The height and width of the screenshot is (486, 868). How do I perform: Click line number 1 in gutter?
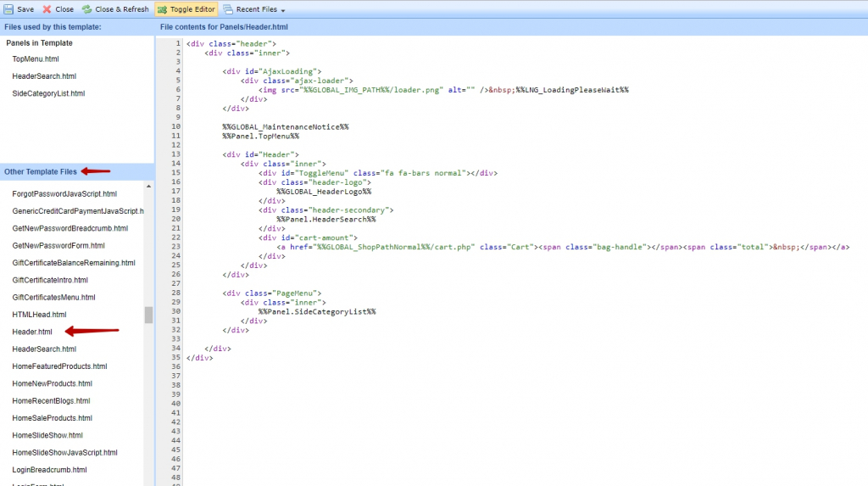coord(178,43)
